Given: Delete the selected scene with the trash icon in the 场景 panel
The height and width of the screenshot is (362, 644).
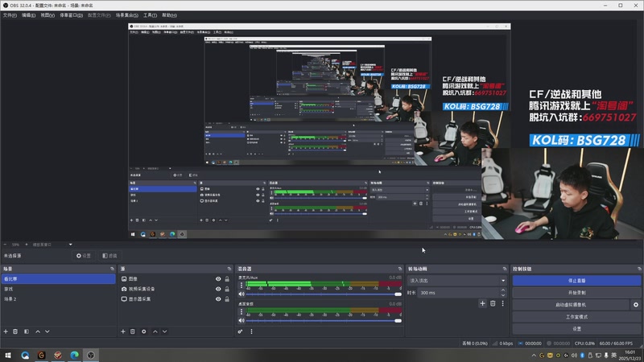Looking at the screenshot, I should click(x=15, y=331).
